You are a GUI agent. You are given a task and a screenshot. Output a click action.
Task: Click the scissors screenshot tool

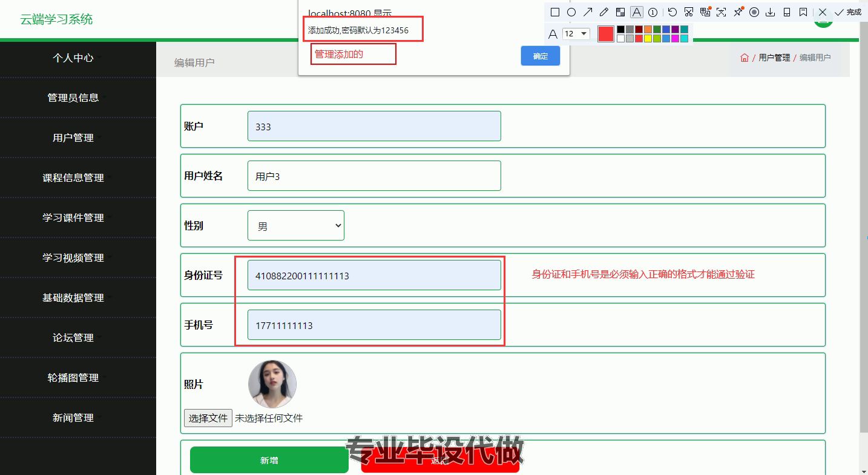pyautogui.click(x=689, y=12)
